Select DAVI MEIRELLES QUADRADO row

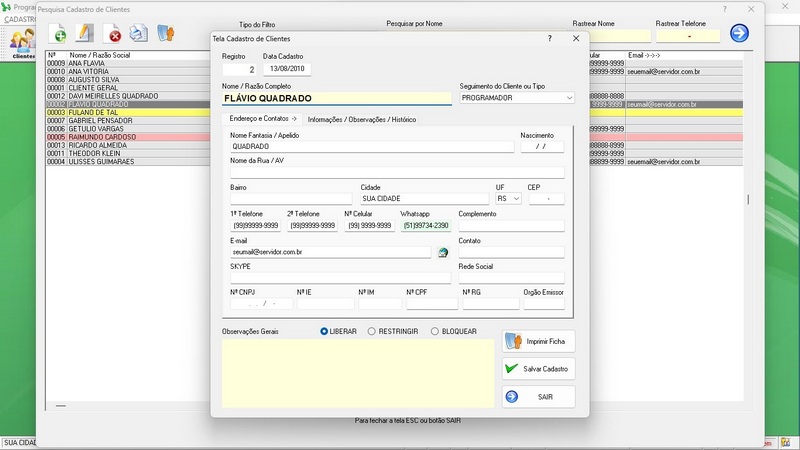pyautogui.click(x=128, y=96)
